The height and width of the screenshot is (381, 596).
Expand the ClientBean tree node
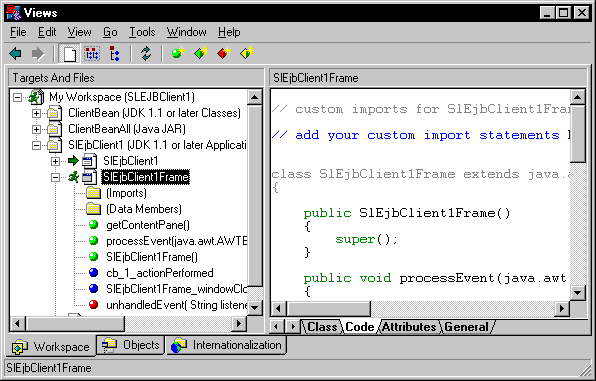click(36, 113)
